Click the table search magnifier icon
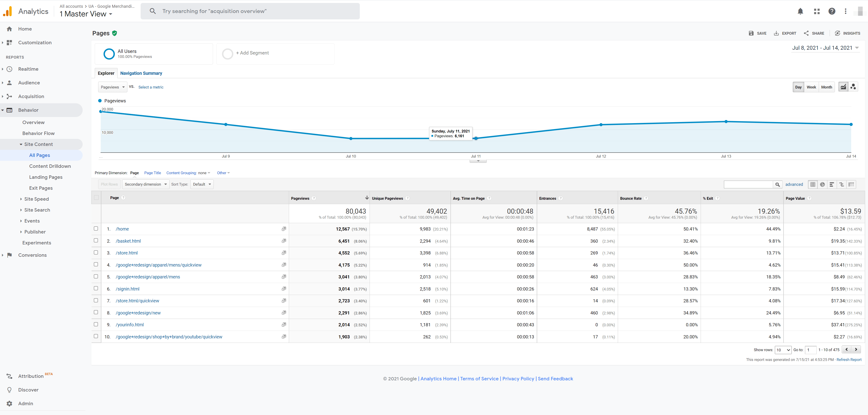868x415 pixels. [x=777, y=184]
